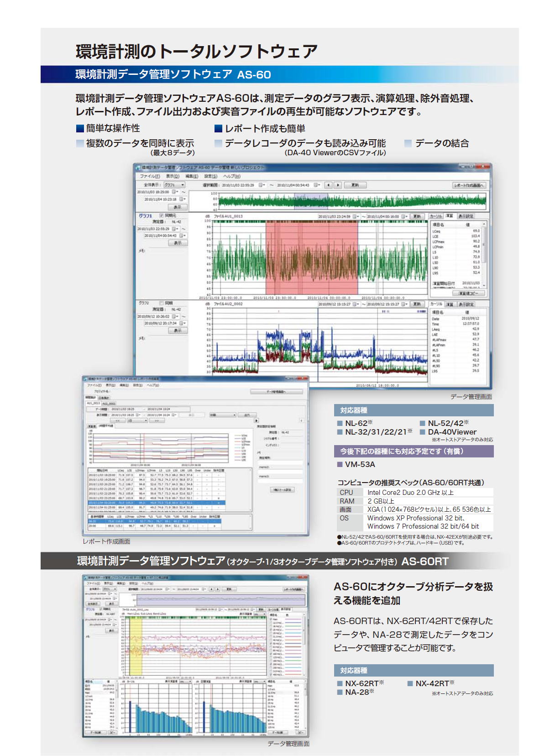Expand the 全体表示 グラフ1 dropdown
Viewport: 550px width, 756px height.
[x=174, y=185]
